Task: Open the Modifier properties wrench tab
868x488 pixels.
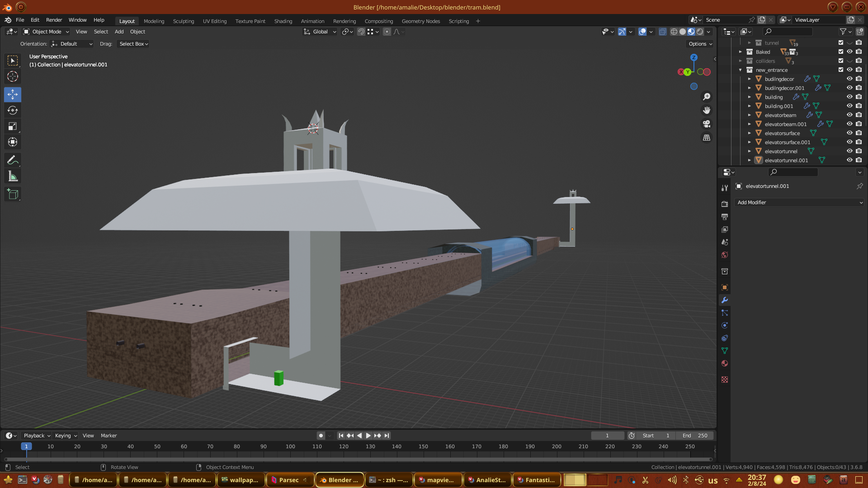Action: click(x=725, y=300)
